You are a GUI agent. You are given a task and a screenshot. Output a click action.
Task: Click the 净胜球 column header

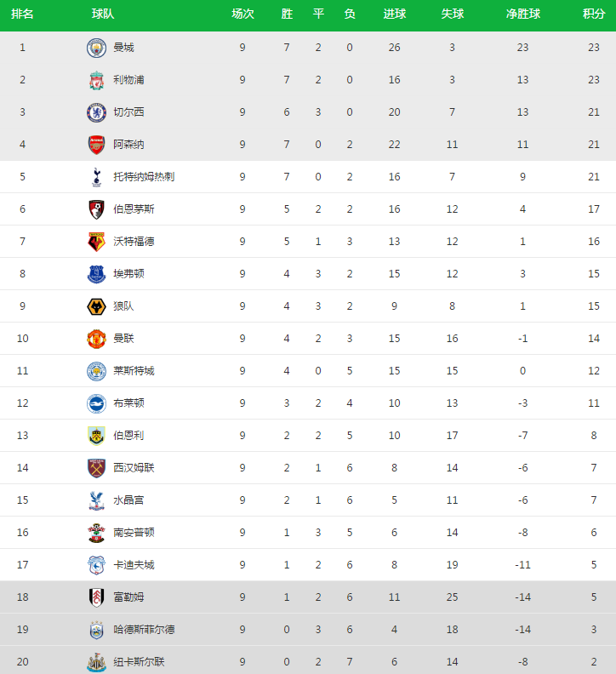pyautogui.click(x=522, y=14)
